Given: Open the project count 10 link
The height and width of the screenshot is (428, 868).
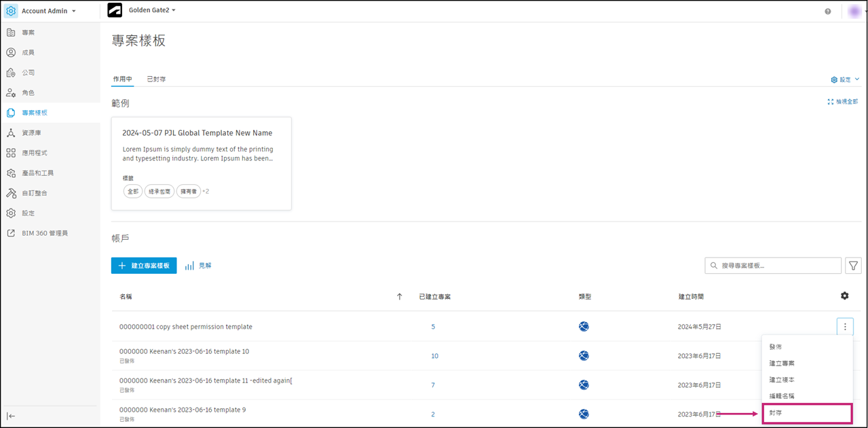Looking at the screenshot, I should coord(434,356).
